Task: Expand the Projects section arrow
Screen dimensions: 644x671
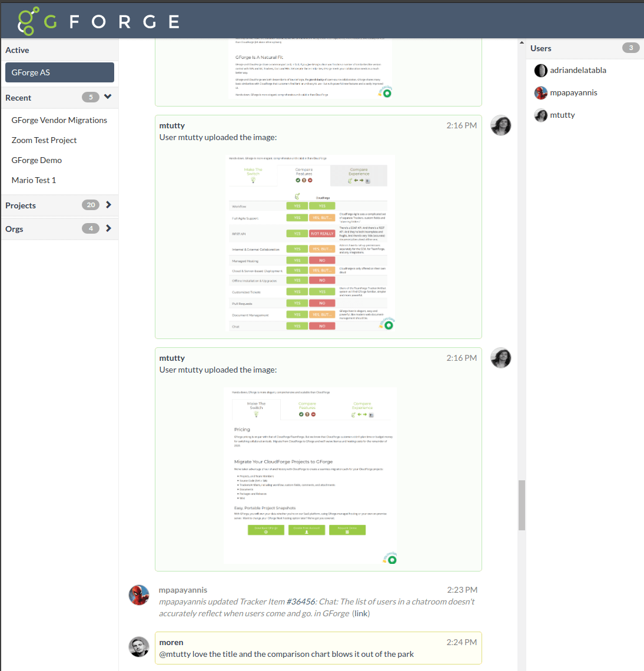Action: coord(108,205)
